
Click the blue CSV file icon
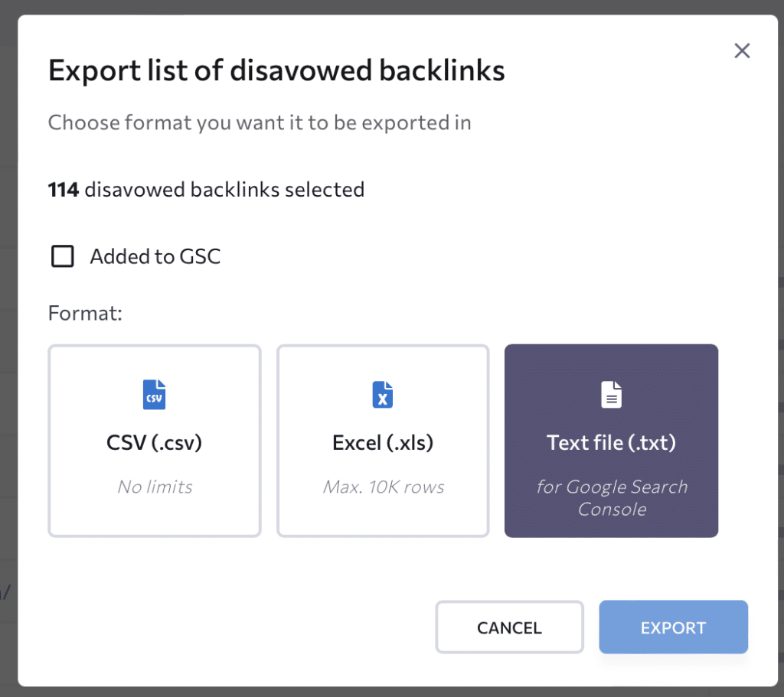154,395
